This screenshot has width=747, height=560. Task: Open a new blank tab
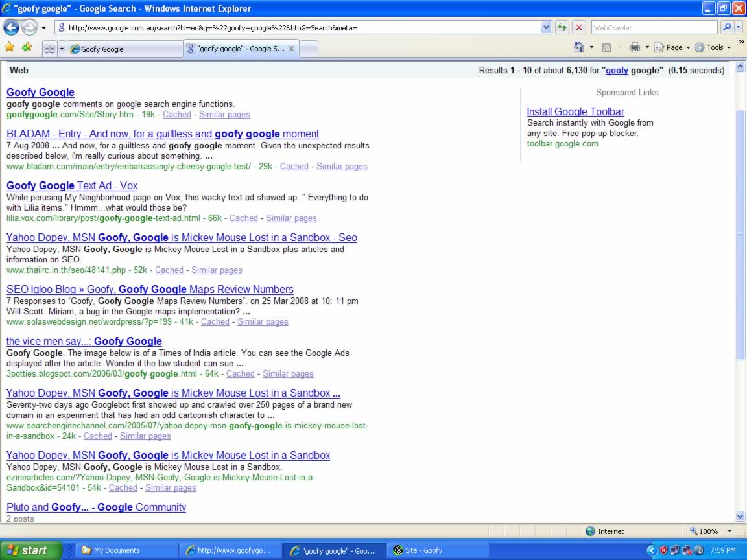pos(309,49)
